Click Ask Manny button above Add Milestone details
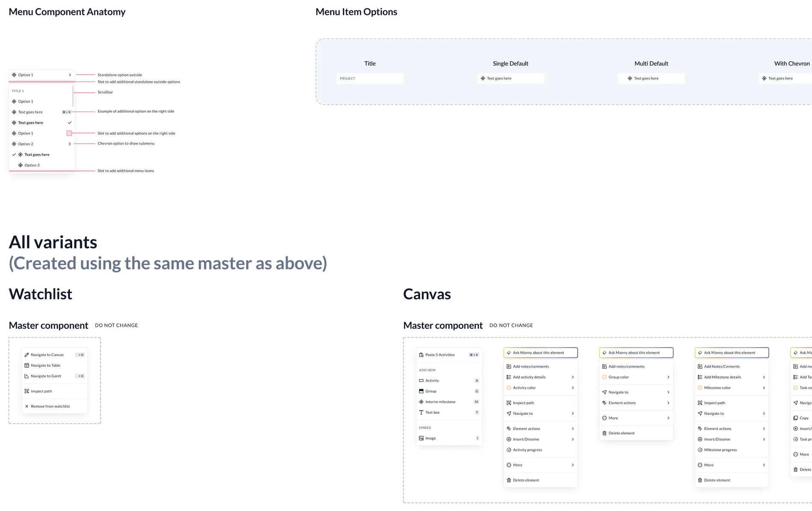The width and height of the screenshot is (812, 511). (x=732, y=353)
